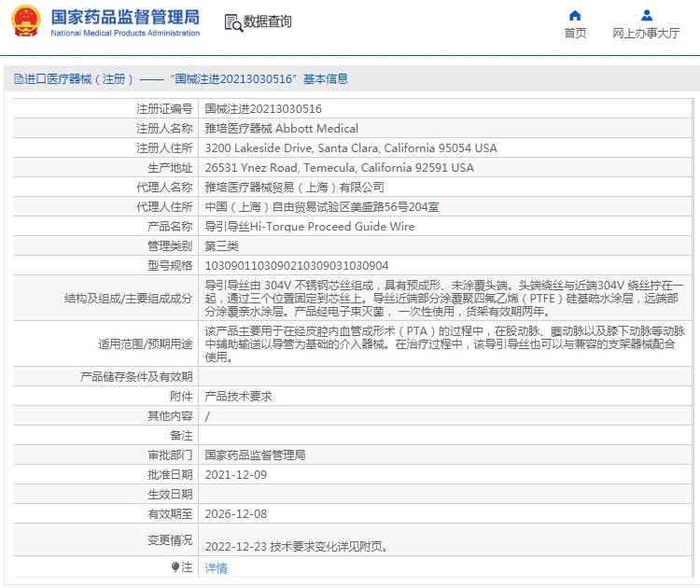Click the 注册人住所 label

[x=164, y=148]
